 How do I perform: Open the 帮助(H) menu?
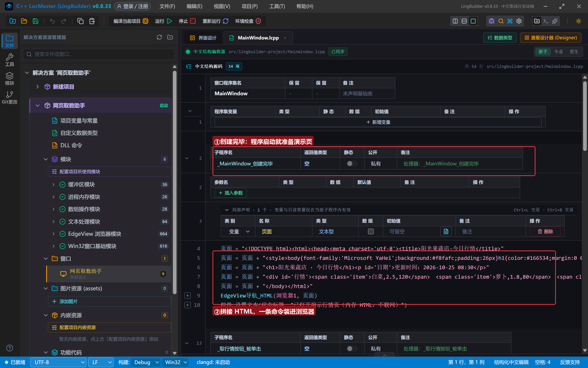tap(304, 6)
